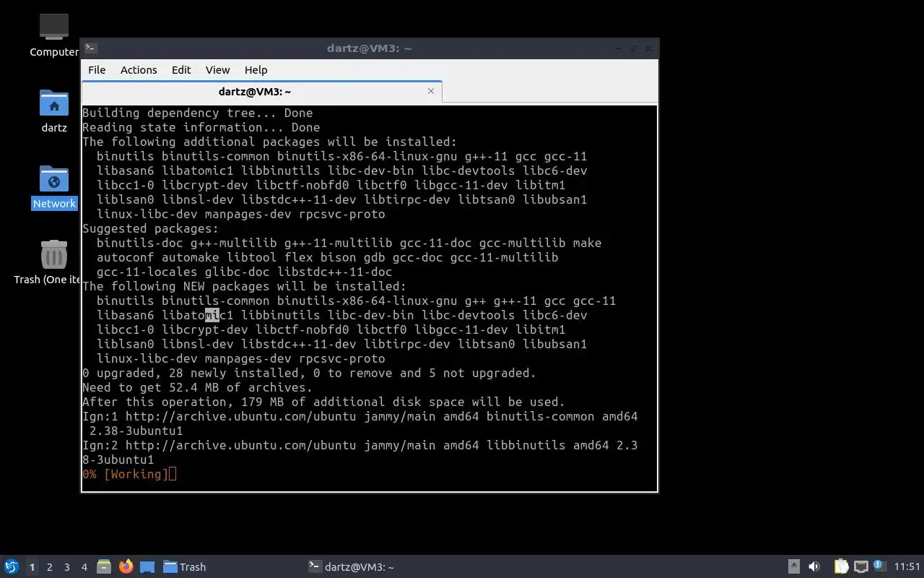Launch Firefox from the panel

126,566
